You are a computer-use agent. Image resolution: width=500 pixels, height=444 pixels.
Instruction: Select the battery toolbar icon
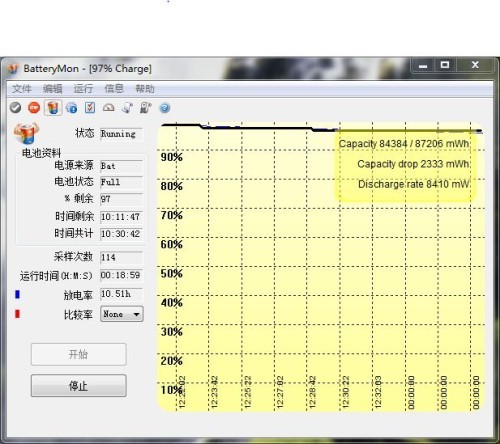53,108
